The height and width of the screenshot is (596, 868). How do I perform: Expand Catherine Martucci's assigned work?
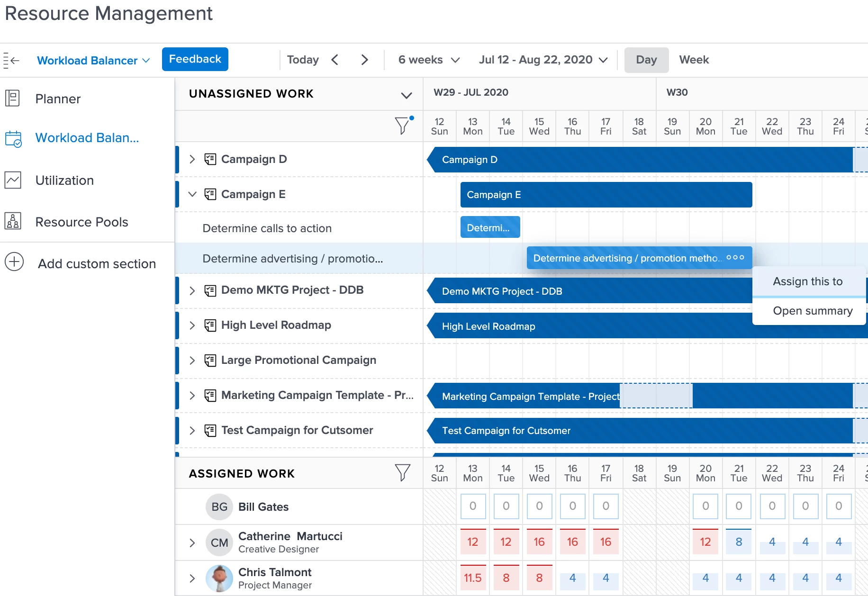coord(192,542)
